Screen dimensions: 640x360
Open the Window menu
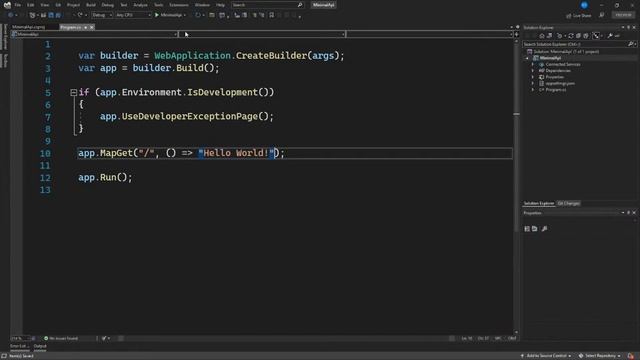point(202,5)
